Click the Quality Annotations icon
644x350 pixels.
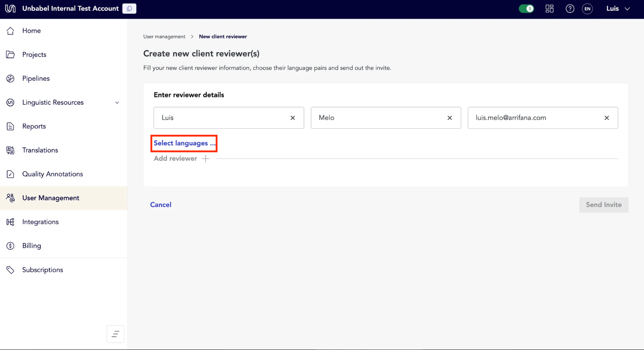tap(10, 174)
